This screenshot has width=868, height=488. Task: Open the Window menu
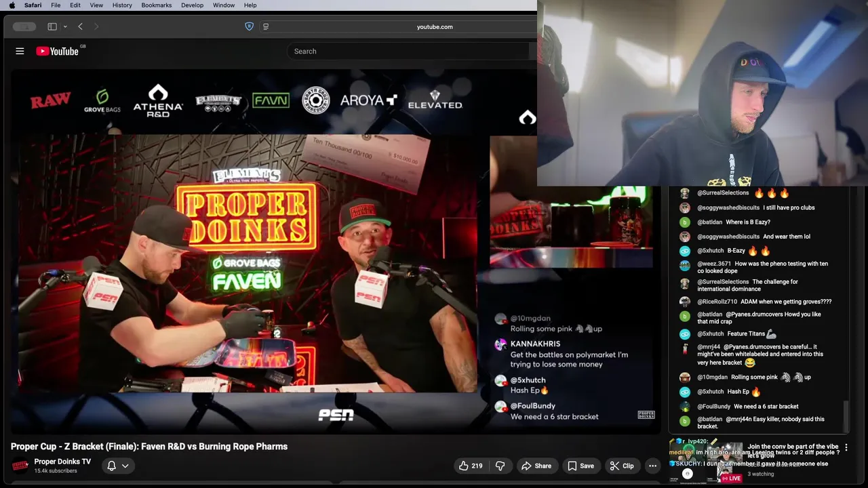click(x=224, y=5)
